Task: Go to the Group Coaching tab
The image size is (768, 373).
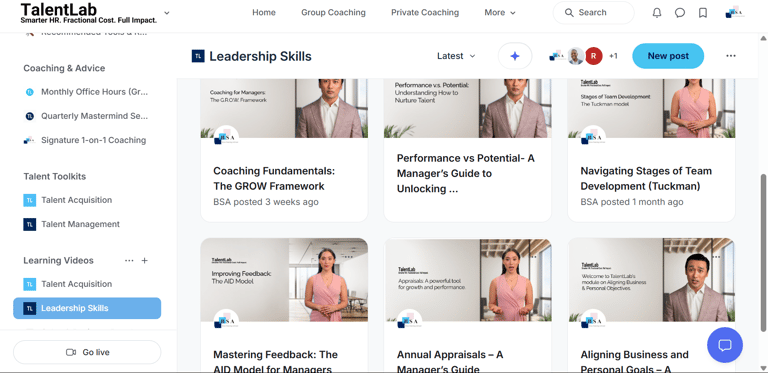Action: click(333, 13)
